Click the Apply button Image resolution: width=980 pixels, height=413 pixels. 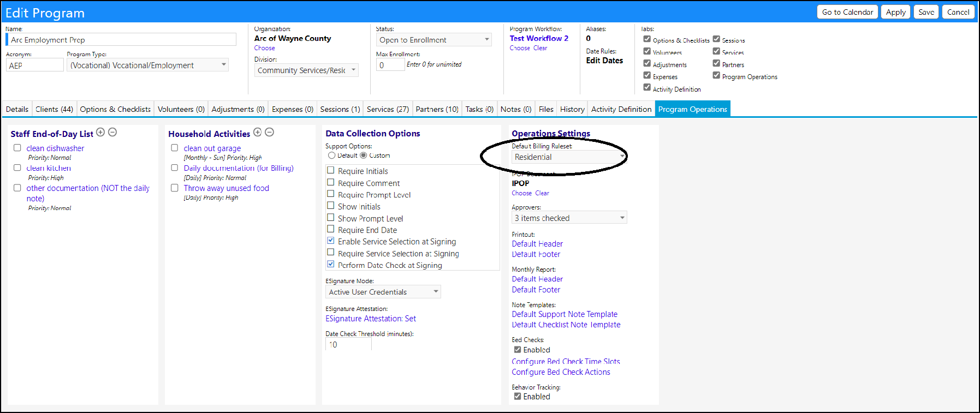[895, 12]
